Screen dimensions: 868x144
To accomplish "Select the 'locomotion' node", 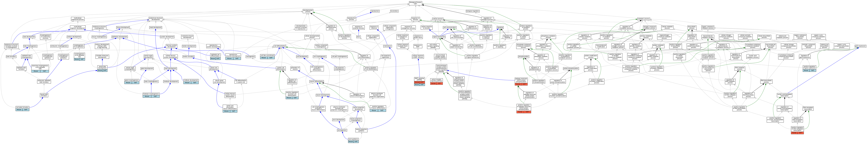I will [394, 11].
